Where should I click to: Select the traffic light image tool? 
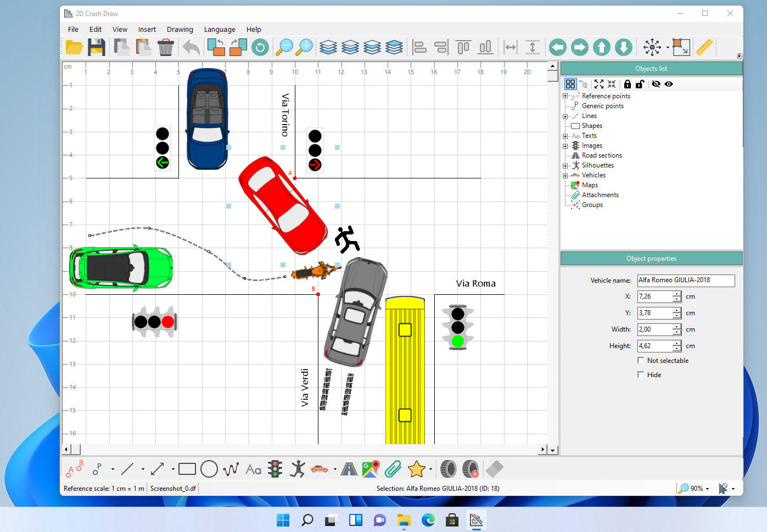tap(275, 469)
